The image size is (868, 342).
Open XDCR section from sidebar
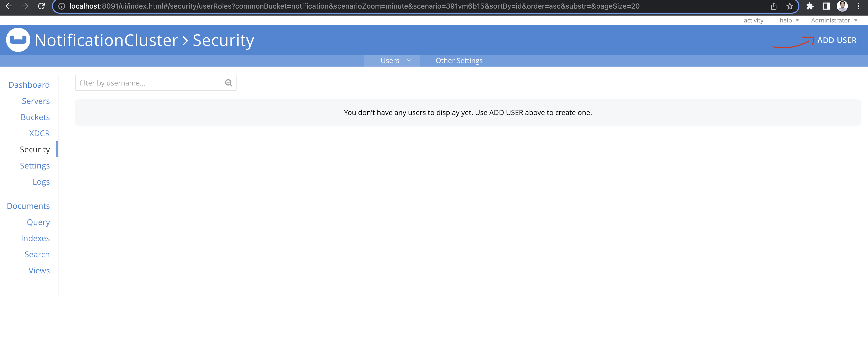[x=39, y=133]
